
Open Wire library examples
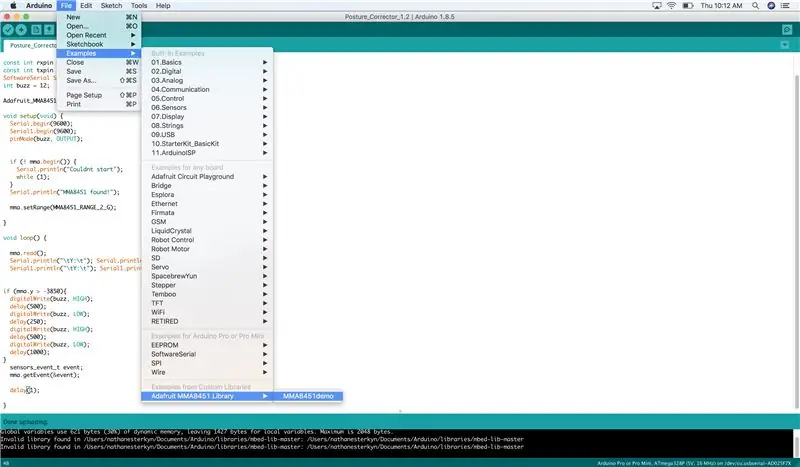tap(207, 373)
